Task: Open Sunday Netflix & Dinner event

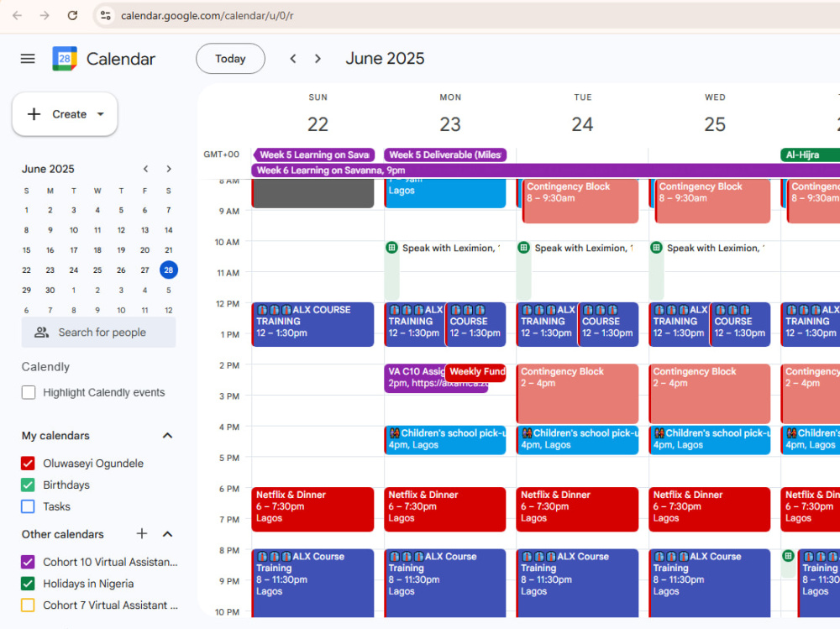Action: (x=312, y=509)
